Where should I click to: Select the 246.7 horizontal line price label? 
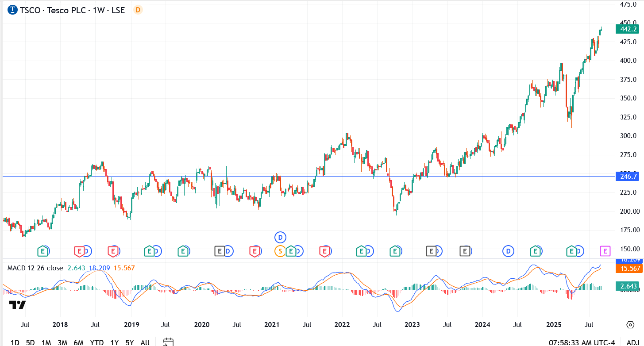pos(627,176)
